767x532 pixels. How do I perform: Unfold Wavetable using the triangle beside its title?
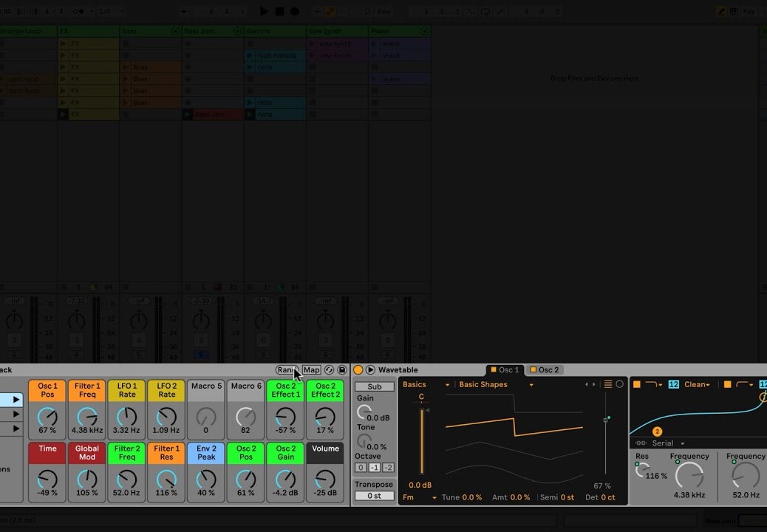pyautogui.click(x=370, y=370)
